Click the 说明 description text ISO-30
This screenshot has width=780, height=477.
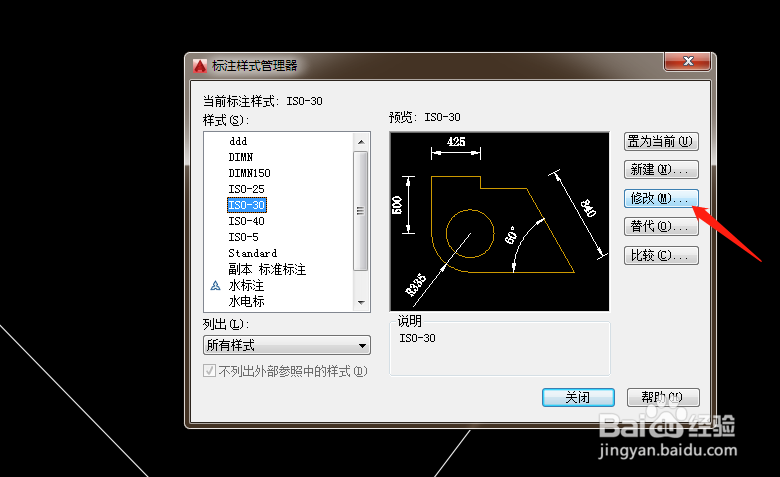click(x=417, y=338)
